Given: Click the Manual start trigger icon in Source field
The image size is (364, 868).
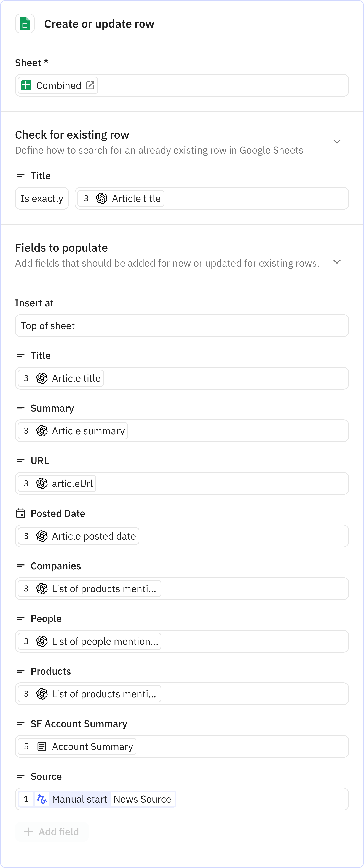Looking at the screenshot, I should coord(42,799).
